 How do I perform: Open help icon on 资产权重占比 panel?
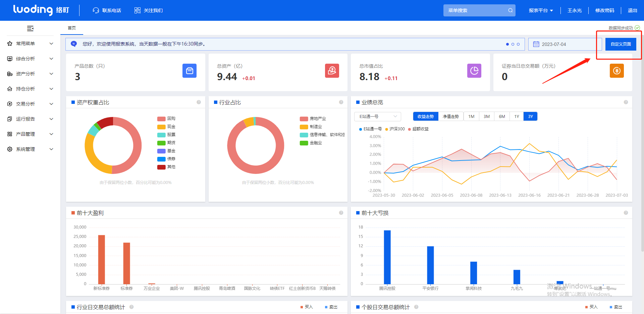pyautogui.click(x=199, y=102)
